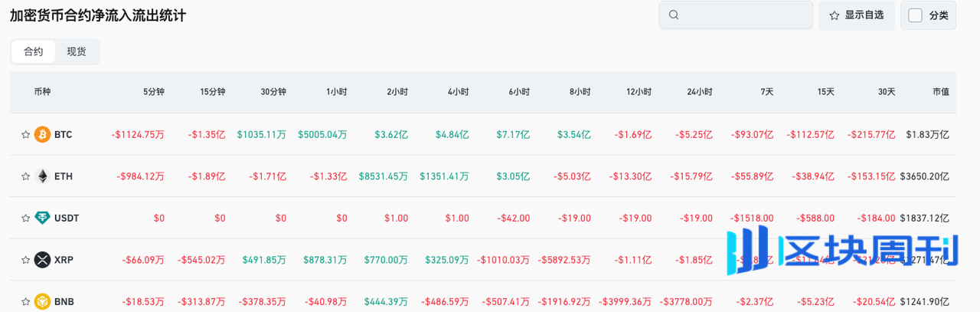Favorite BTC with its star icon
The height and width of the screenshot is (312, 980).
25,135
